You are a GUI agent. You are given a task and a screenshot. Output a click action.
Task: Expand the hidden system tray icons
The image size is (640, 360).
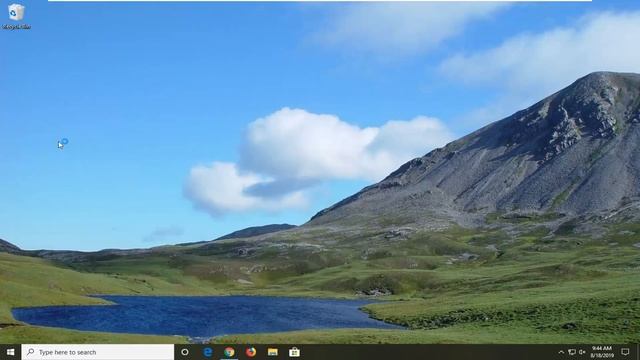(561, 352)
